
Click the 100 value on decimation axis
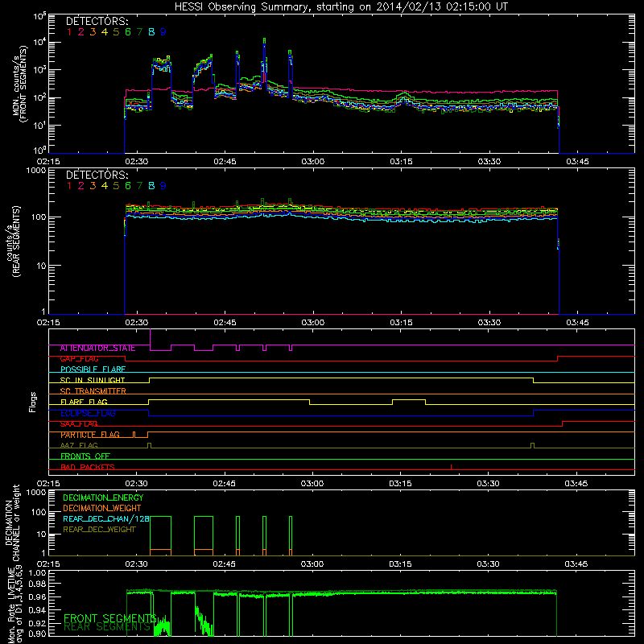coord(38,513)
